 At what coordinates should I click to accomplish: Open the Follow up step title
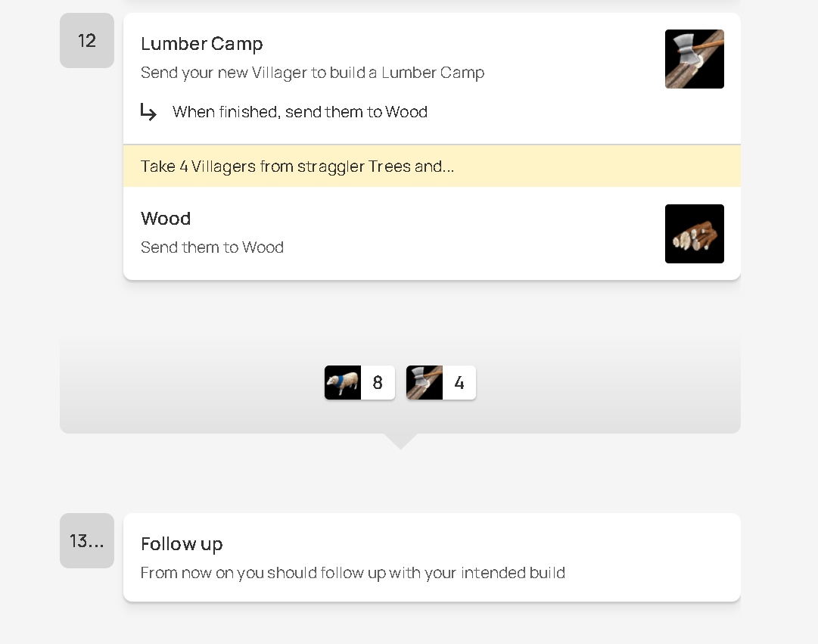(x=182, y=544)
